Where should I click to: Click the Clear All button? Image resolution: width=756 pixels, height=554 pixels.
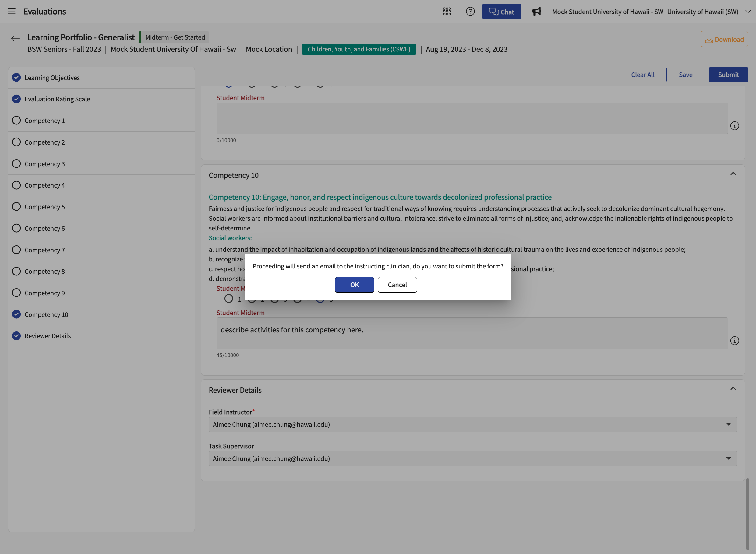[643, 75]
